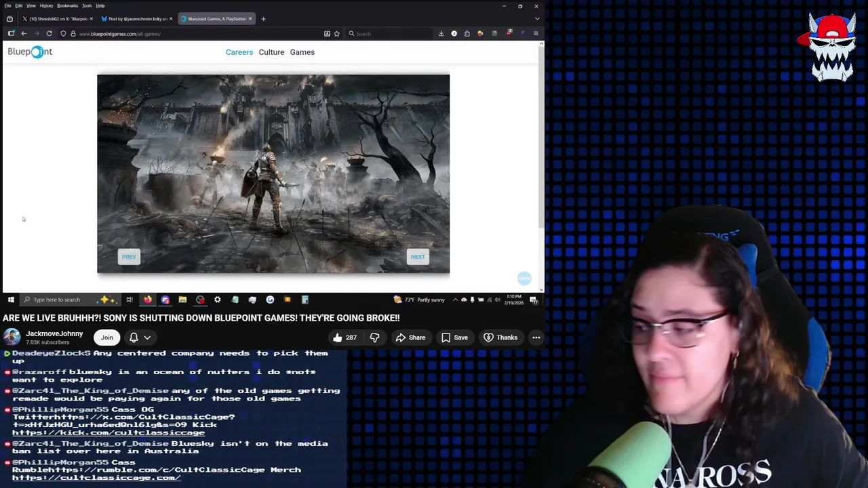Open the Settings gear on taskbar
Image resolution: width=868 pixels, height=488 pixels.
tap(217, 300)
